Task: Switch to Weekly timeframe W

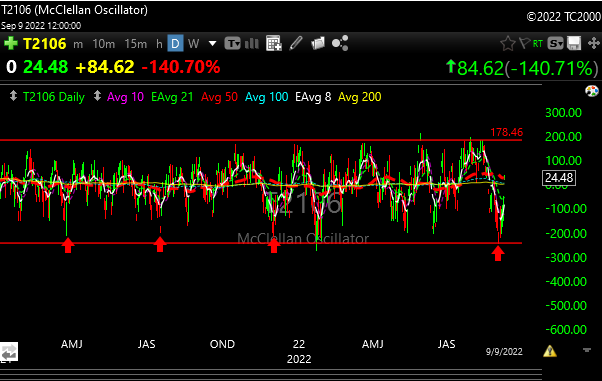Action: [194, 44]
